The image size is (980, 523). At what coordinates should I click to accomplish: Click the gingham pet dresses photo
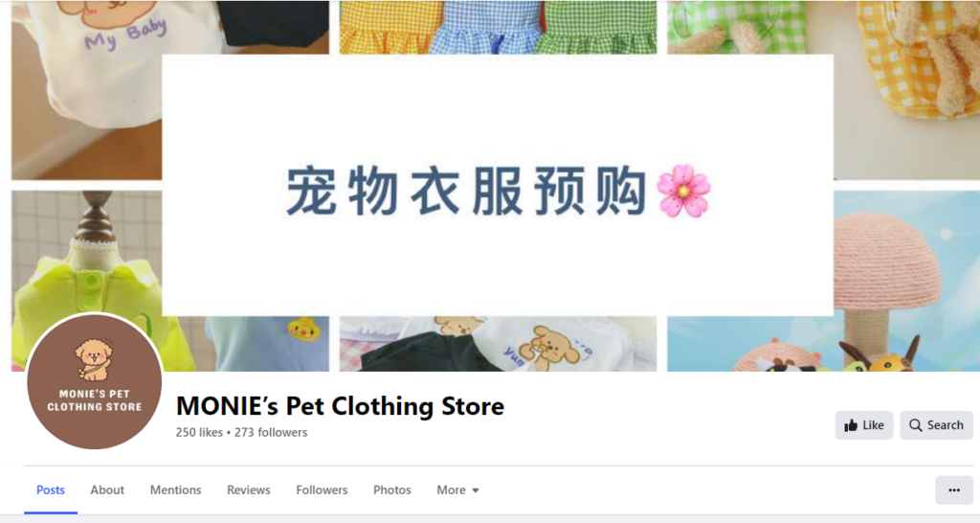coord(498,27)
